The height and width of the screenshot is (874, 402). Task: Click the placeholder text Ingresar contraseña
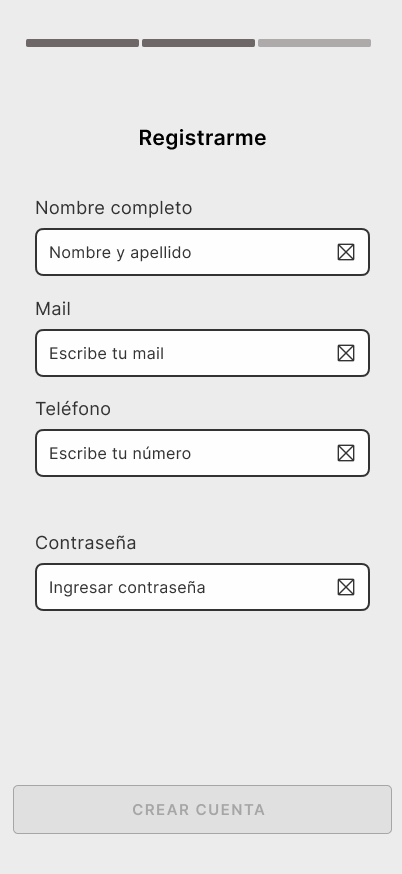[x=127, y=587]
